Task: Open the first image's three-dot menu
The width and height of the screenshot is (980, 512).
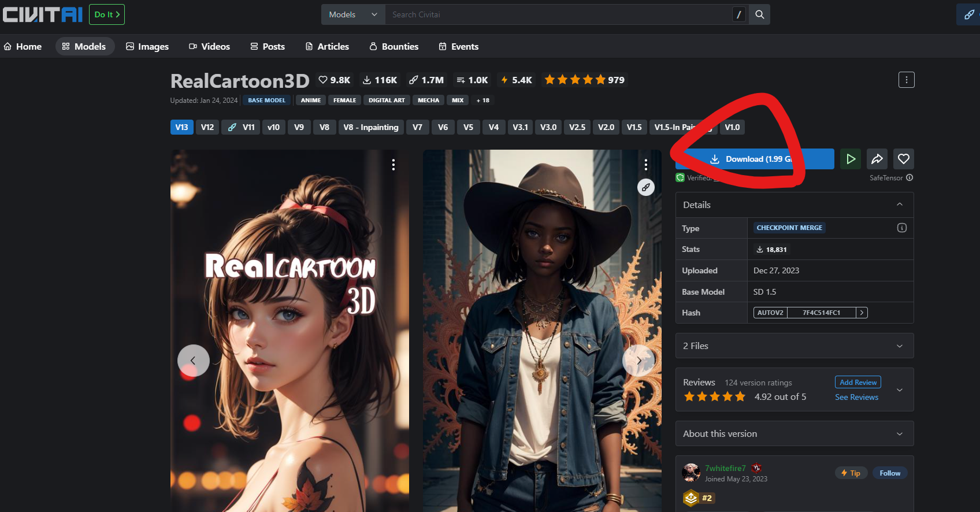Action: point(394,165)
